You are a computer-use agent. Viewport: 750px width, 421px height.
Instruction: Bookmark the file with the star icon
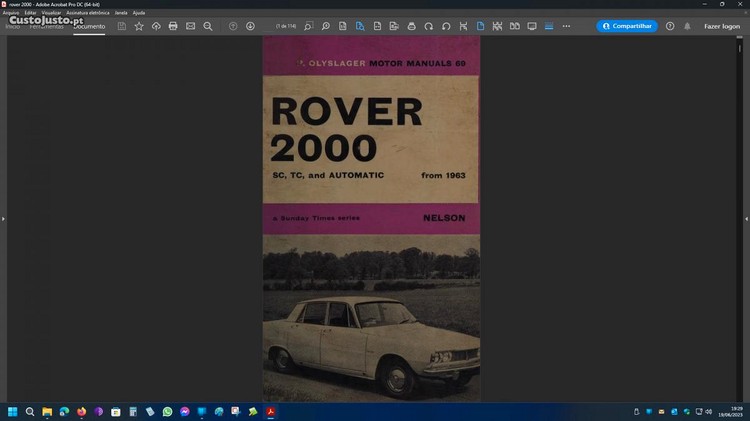[x=139, y=26]
